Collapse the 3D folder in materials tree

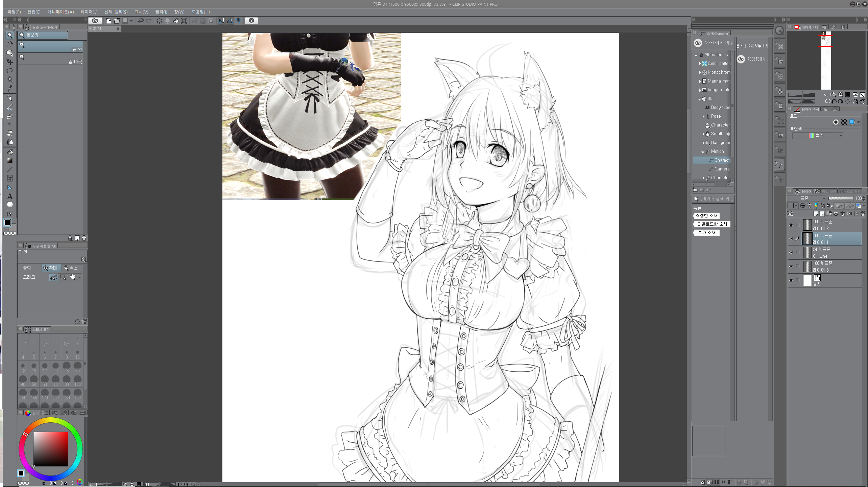click(700, 99)
